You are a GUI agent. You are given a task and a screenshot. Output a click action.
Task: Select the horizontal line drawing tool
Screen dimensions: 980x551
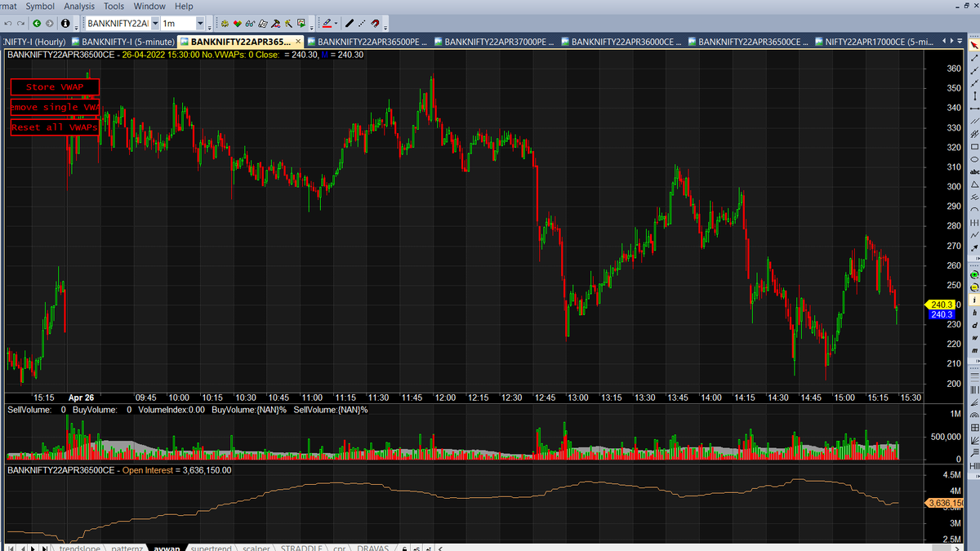click(974, 109)
